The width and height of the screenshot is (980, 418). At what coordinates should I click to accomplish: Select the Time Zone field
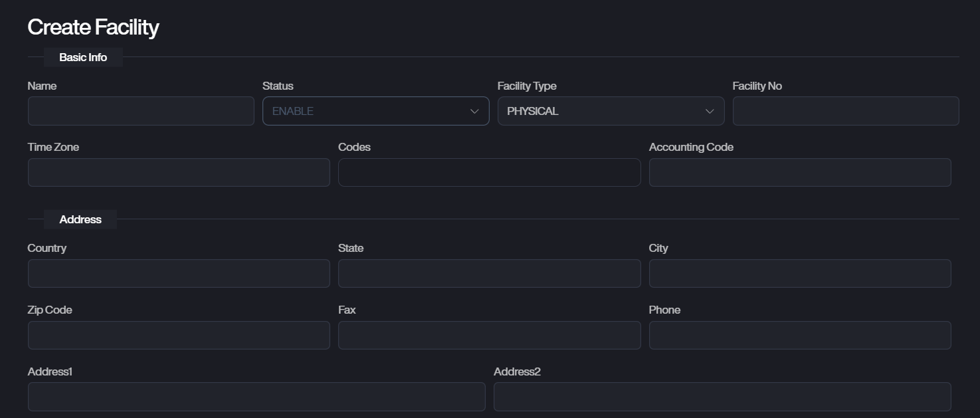click(x=179, y=172)
